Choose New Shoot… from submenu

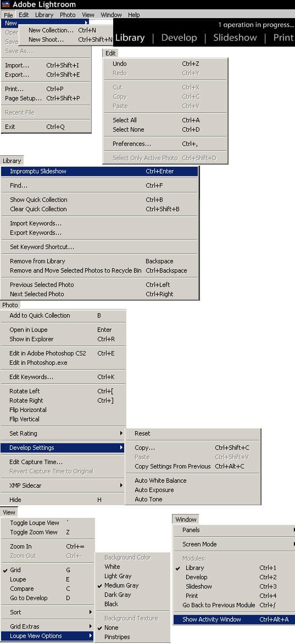tap(66, 40)
